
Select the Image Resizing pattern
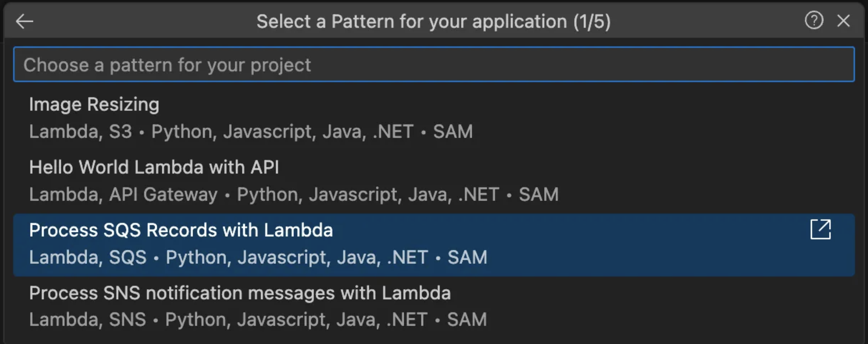point(94,105)
